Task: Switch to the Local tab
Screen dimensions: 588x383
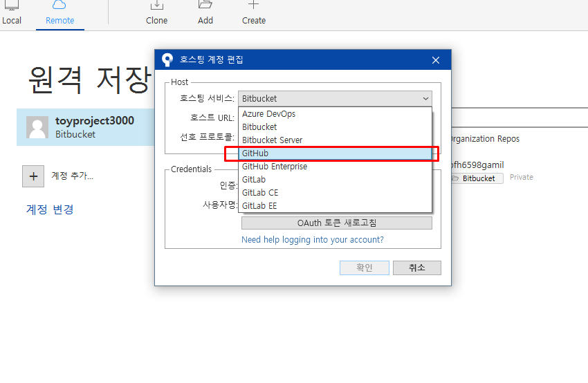Action: (12, 14)
